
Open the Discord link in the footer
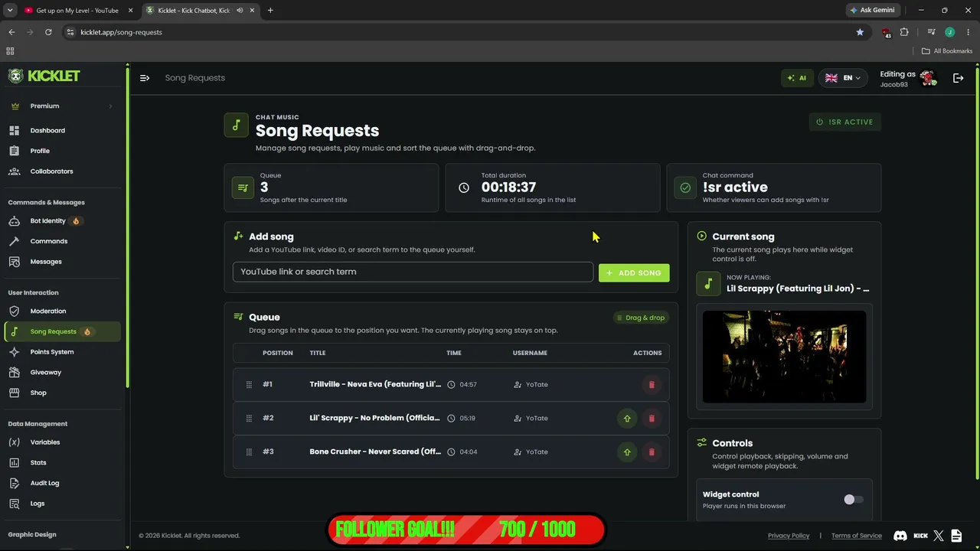(x=900, y=536)
